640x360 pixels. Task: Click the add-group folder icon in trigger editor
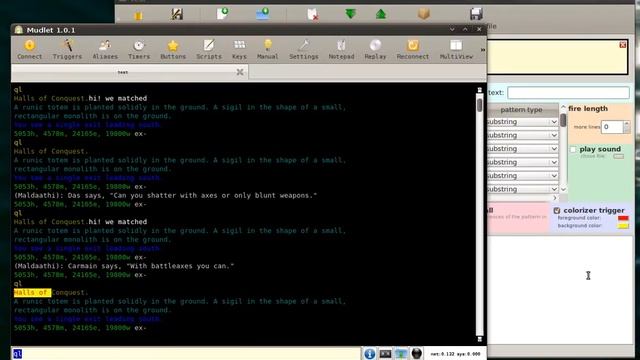pyautogui.click(x=262, y=13)
